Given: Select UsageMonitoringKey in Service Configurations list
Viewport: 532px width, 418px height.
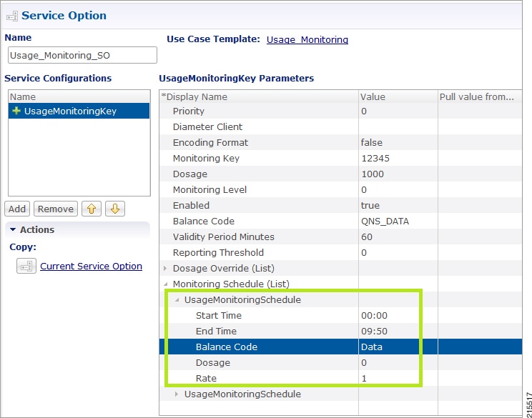Looking at the screenshot, I should coord(79,111).
